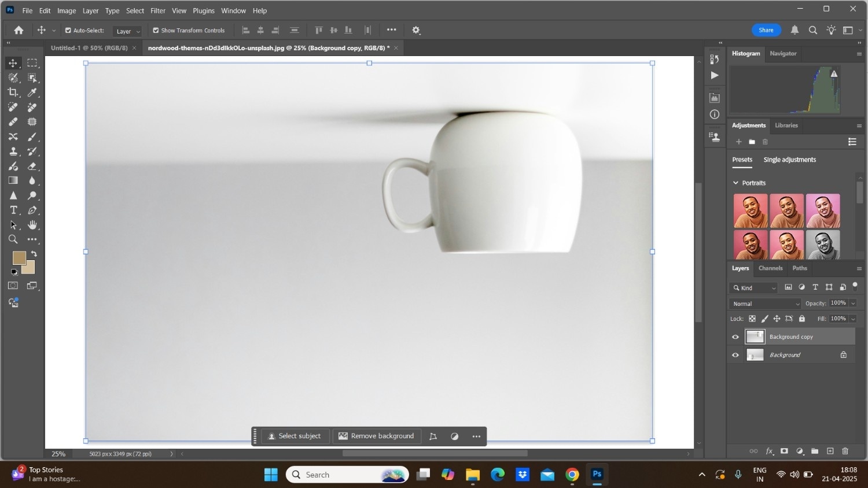Image resolution: width=868 pixels, height=488 pixels.
Task: Click the horizontal canvas scrollbar
Action: coord(435,454)
